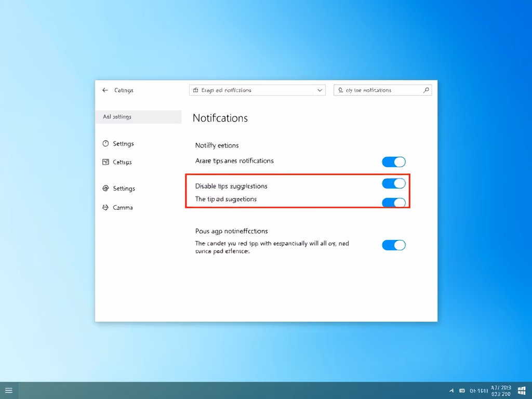This screenshot has height=399, width=532.
Task: Toggle the "The tip ad suggetions" switch
Action: pyautogui.click(x=393, y=203)
